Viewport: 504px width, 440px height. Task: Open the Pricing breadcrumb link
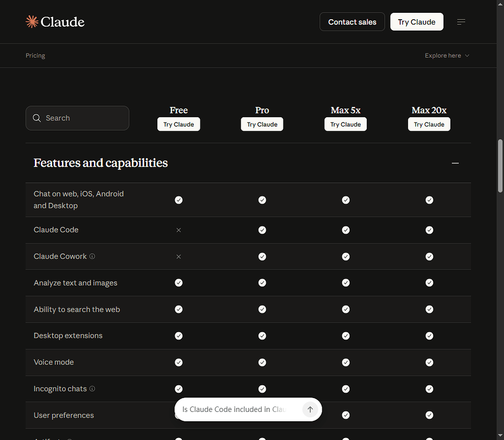(35, 56)
